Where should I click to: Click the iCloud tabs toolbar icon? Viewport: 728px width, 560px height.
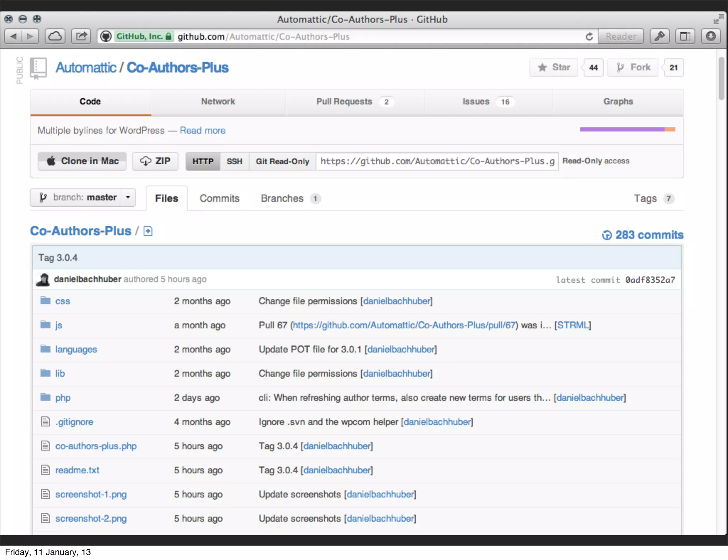(x=55, y=36)
